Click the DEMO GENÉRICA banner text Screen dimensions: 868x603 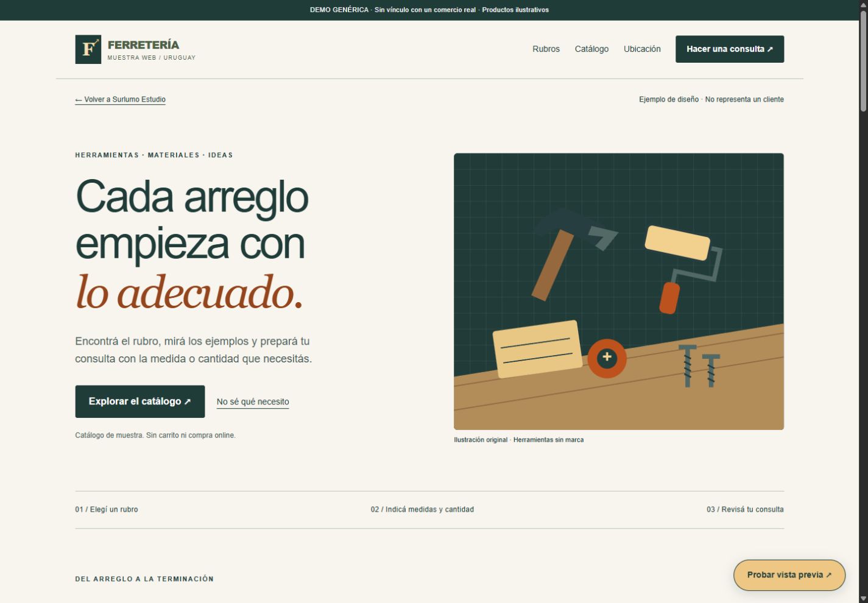(x=429, y=10)
